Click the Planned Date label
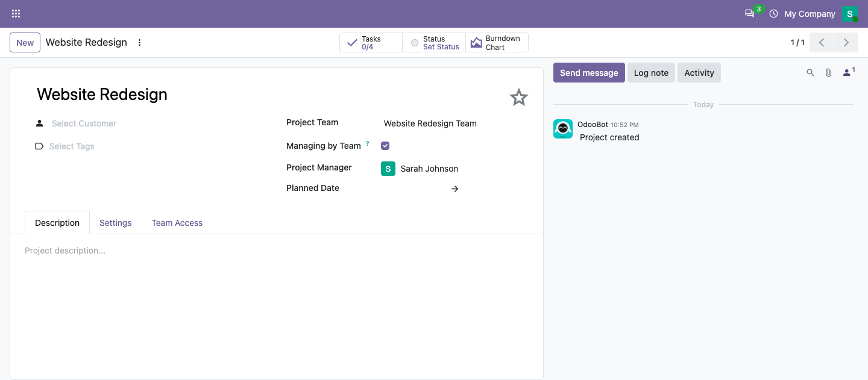The width and height of the screenshot is (868, 380). 313,188
